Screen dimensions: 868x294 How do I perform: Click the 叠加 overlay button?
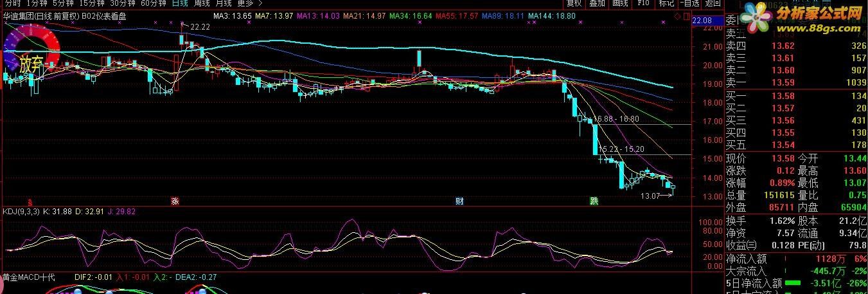[597, 3]
